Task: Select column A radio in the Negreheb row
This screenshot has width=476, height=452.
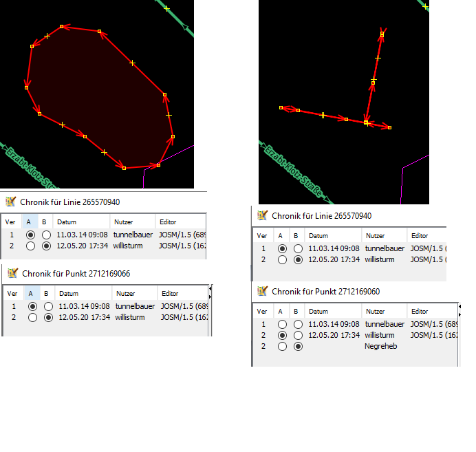Action: pos(282,347)
